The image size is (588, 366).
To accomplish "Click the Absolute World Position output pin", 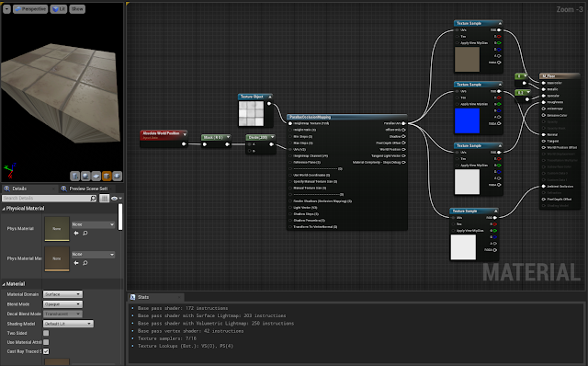I will click(x=184, y=143).
